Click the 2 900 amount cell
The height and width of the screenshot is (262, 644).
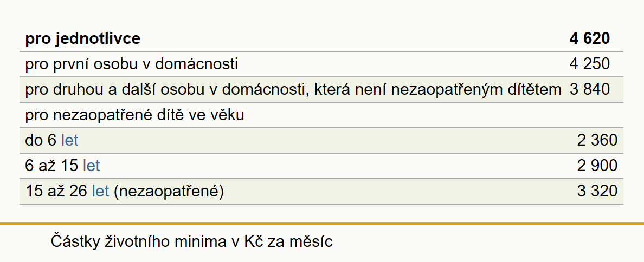click(x=597, y=166)
